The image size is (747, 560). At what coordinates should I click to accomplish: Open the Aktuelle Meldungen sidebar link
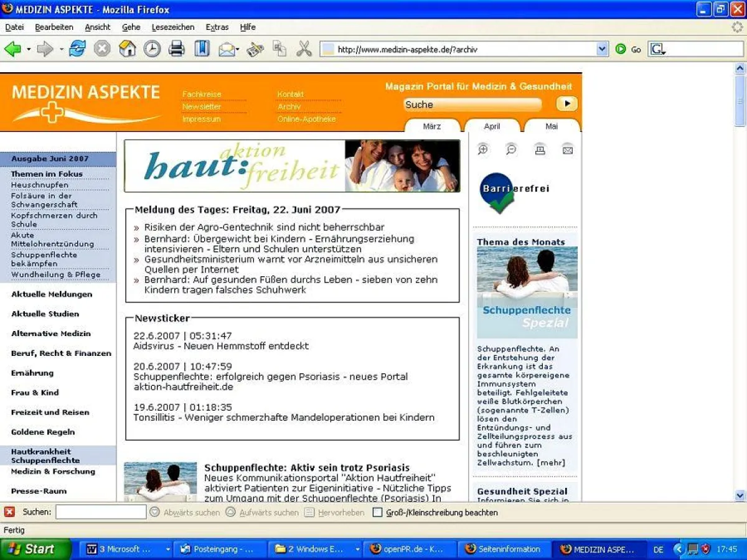(x=52, y=294)
